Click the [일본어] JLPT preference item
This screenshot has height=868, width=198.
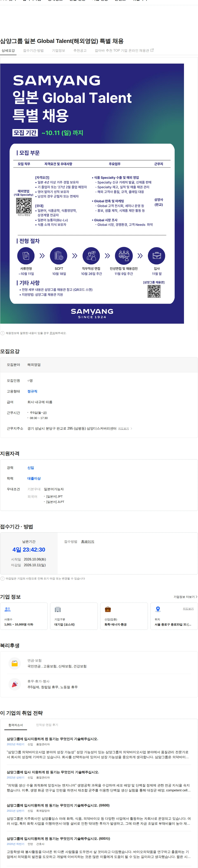[x=55, y=502]
